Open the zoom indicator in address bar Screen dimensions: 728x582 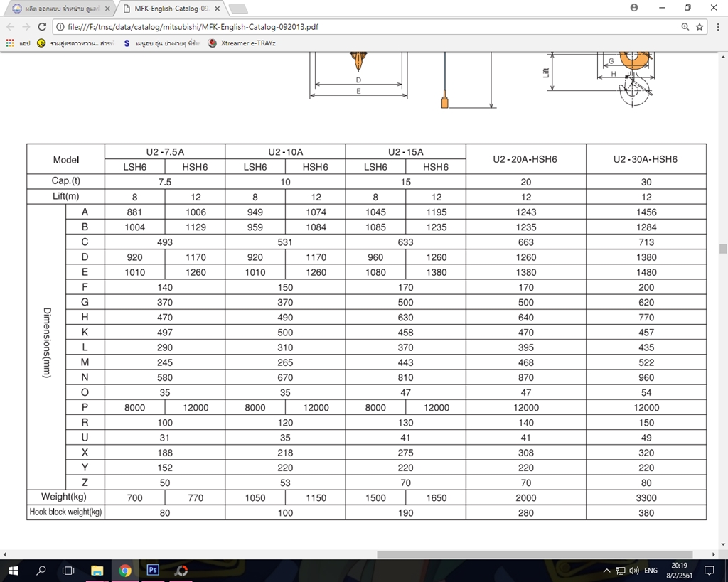click(x=685, y=27)
